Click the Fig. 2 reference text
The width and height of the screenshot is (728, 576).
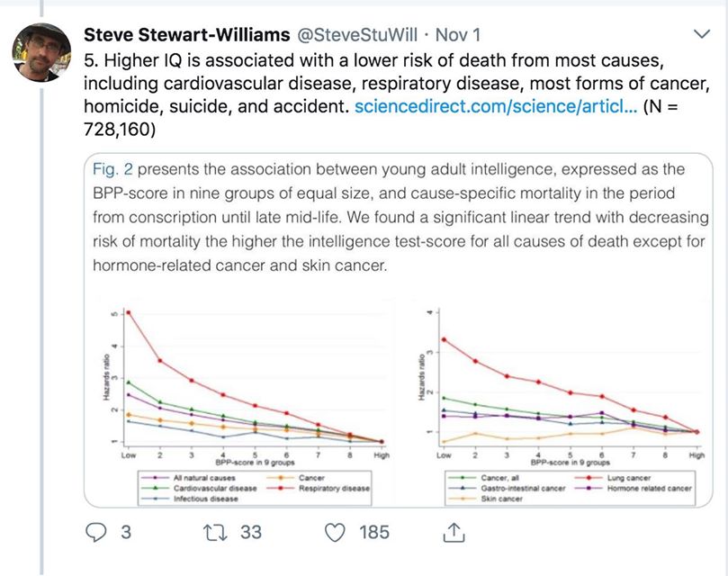point(110,169)
